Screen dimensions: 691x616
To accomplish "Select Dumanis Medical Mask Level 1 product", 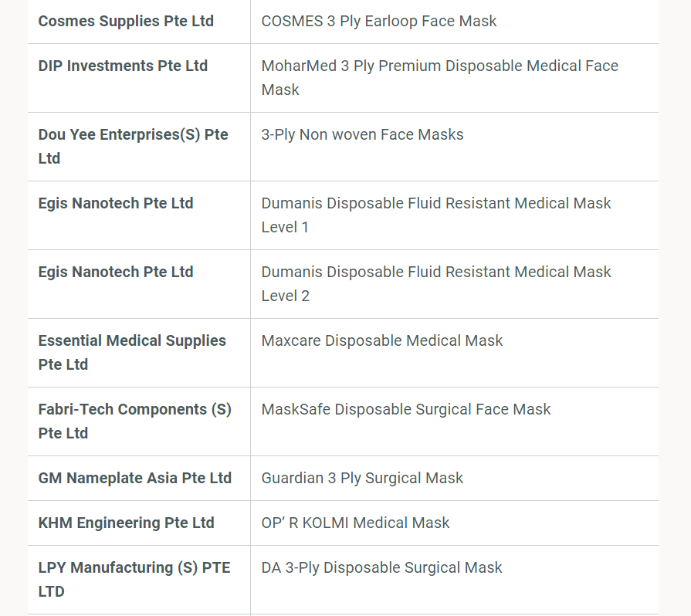I will [x=436, y=215].
